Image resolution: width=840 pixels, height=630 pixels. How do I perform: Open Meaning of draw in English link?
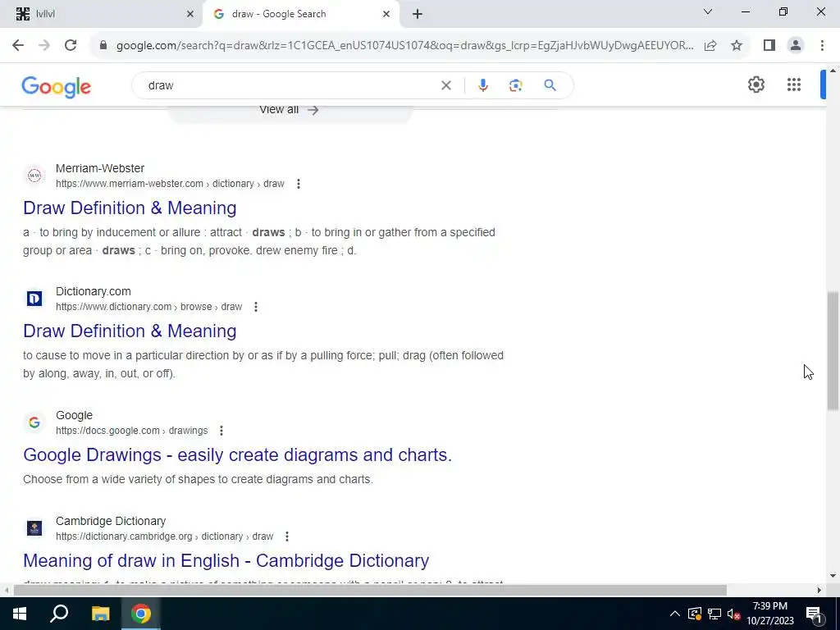(226, 560)
